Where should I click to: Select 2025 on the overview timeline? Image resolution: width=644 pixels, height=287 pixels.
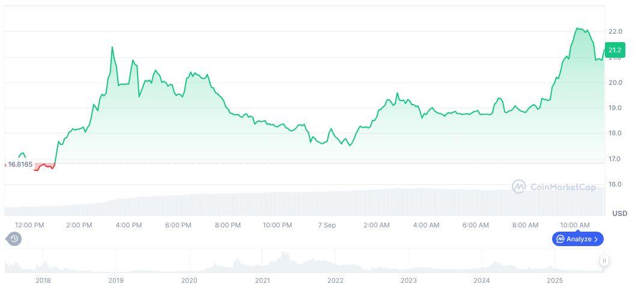click(x=554, y=280)
